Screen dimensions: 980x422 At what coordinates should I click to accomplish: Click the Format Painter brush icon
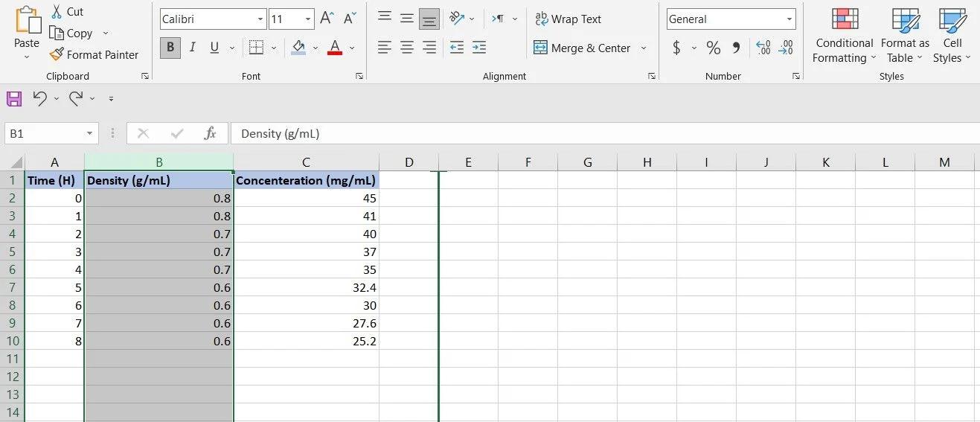pos(57,54)
